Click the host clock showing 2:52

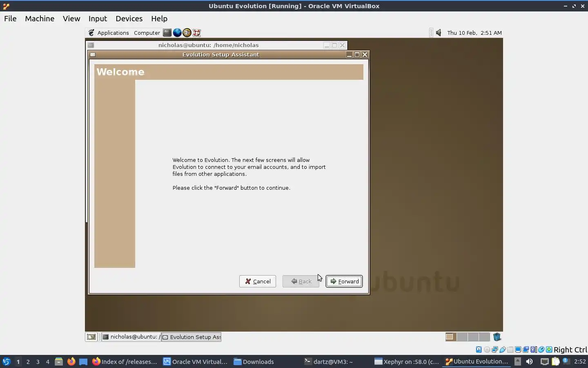click(x=580, y=361)
